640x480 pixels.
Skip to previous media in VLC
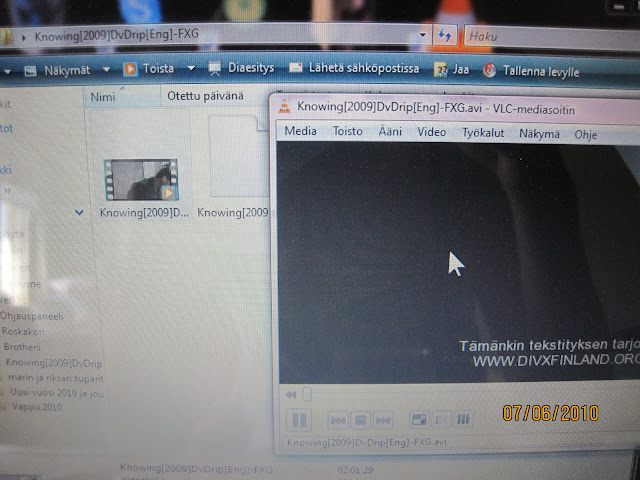point(338,420)
